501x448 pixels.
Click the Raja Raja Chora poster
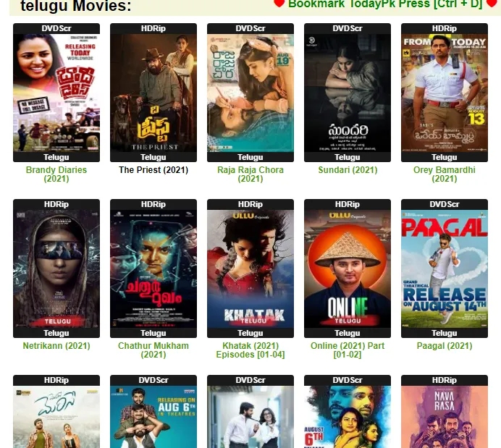(250, 93)
